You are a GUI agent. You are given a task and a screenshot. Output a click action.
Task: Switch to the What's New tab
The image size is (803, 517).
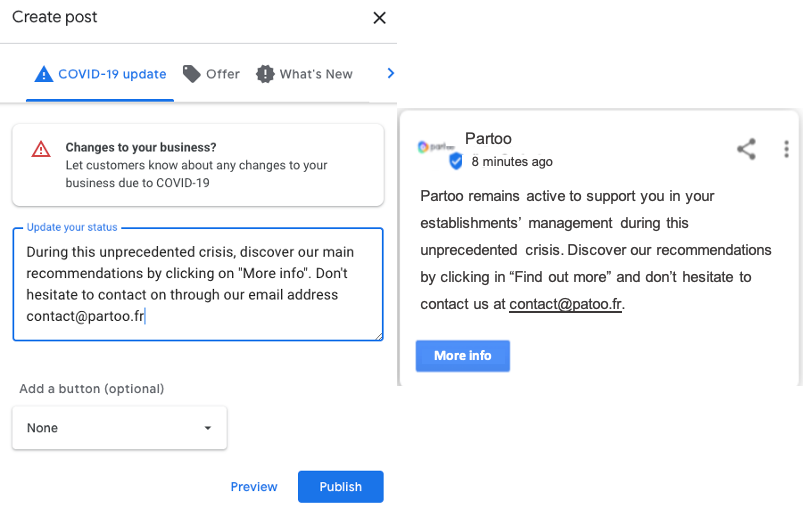coord(304,74)
